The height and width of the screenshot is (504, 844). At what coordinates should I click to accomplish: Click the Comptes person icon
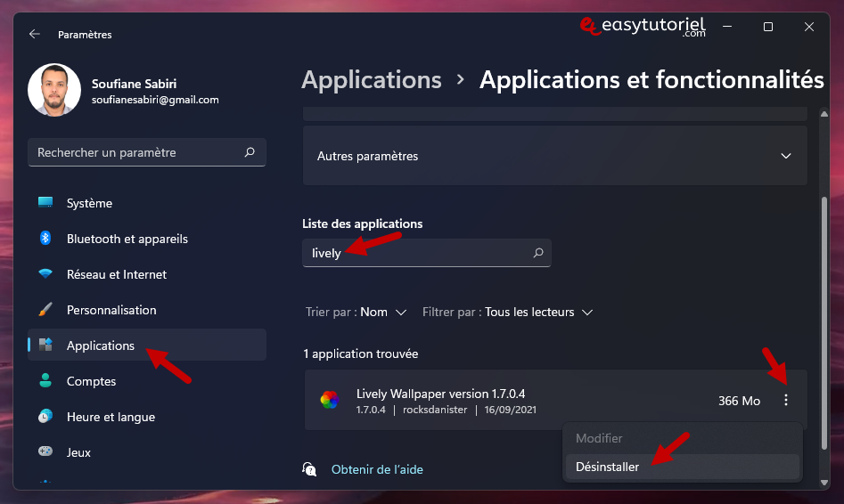[45, 380]
